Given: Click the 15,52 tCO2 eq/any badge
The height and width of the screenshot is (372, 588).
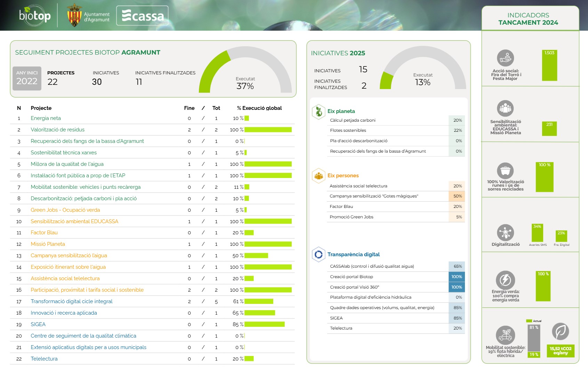Looking at the screenshot, I should 561,350.
